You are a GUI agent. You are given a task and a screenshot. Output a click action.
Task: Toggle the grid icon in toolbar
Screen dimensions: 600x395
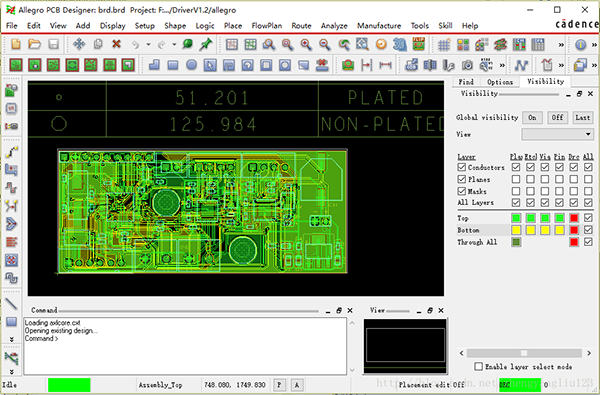pyautogui.click(x=444, y=45)
